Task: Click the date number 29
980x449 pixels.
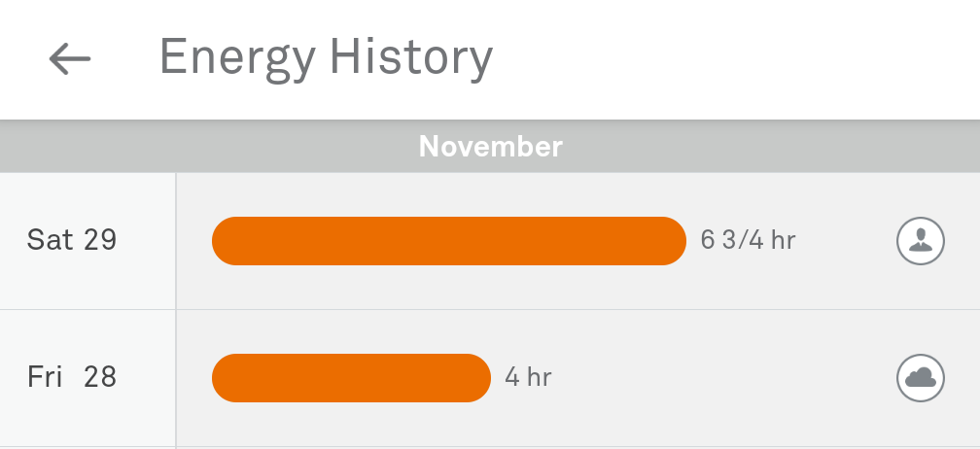Action: pos(100,240)
